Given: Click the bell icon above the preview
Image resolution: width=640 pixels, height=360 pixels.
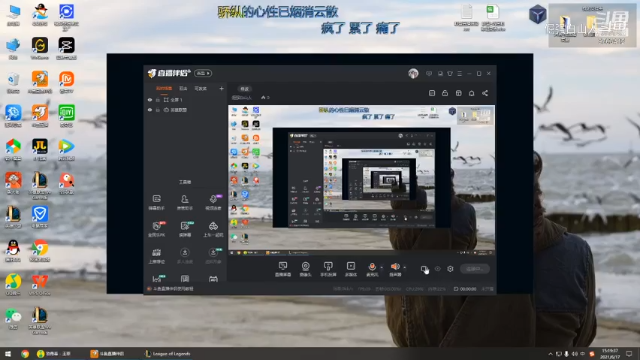Looking at the screenshot, I should click(471, 93).
